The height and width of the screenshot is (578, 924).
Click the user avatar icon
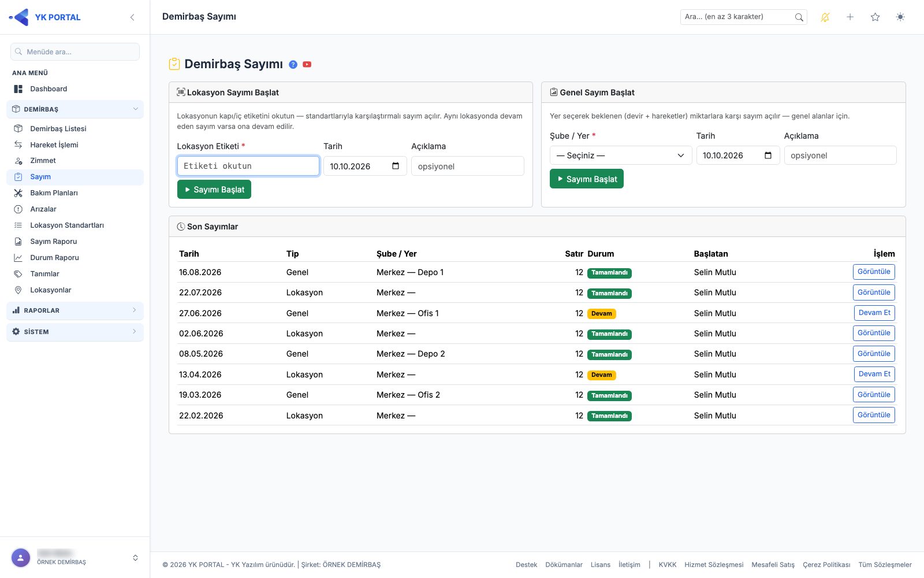pos(21,558)
